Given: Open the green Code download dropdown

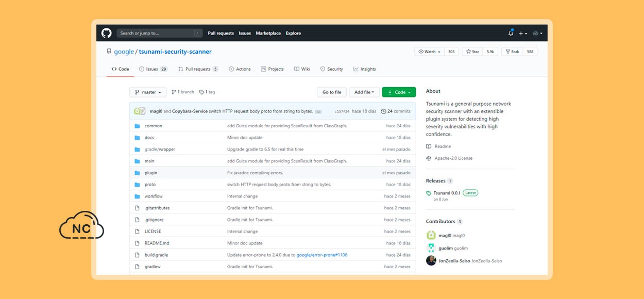Looking at the screenshot, I should click(399, 92).
